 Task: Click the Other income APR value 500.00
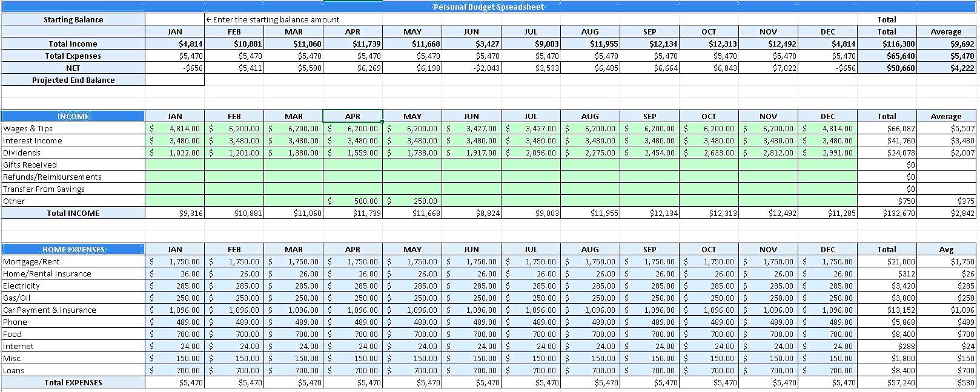click(353, 201)
